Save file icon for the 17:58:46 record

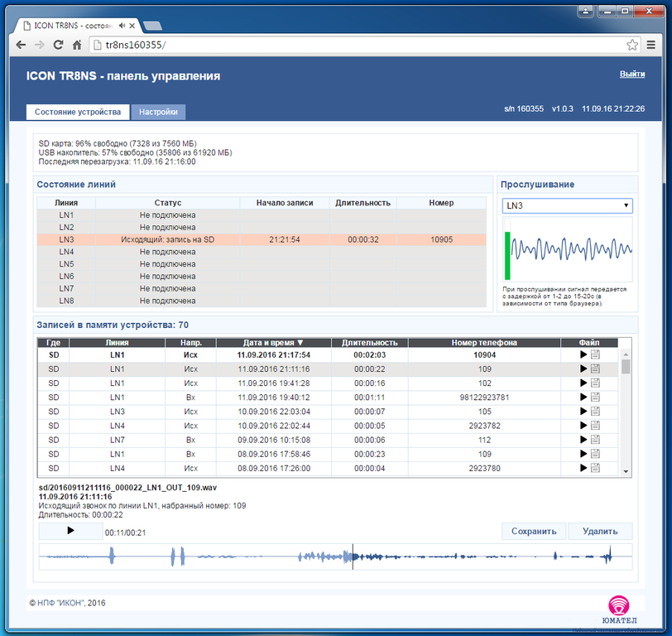click(x=595, y=454)
